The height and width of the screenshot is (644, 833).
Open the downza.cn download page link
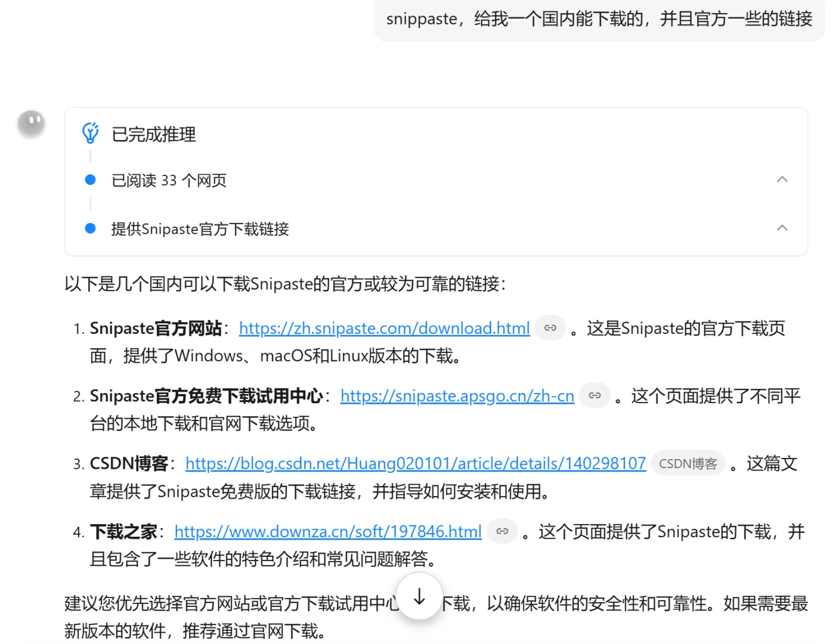327,531
